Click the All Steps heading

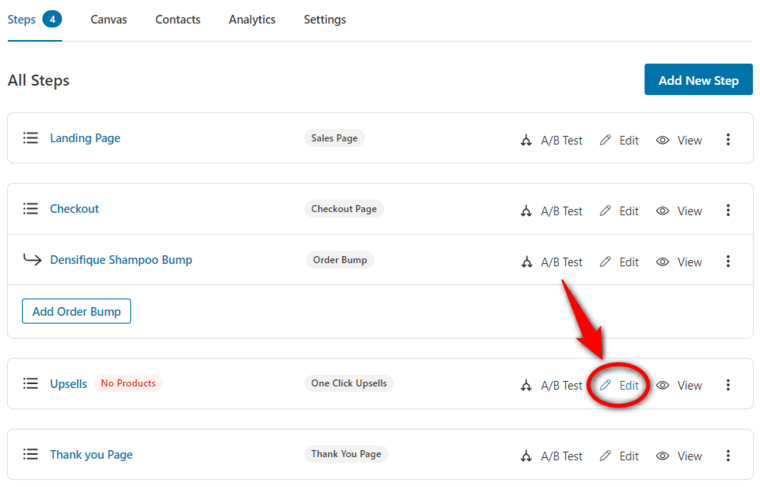[38, 80]
